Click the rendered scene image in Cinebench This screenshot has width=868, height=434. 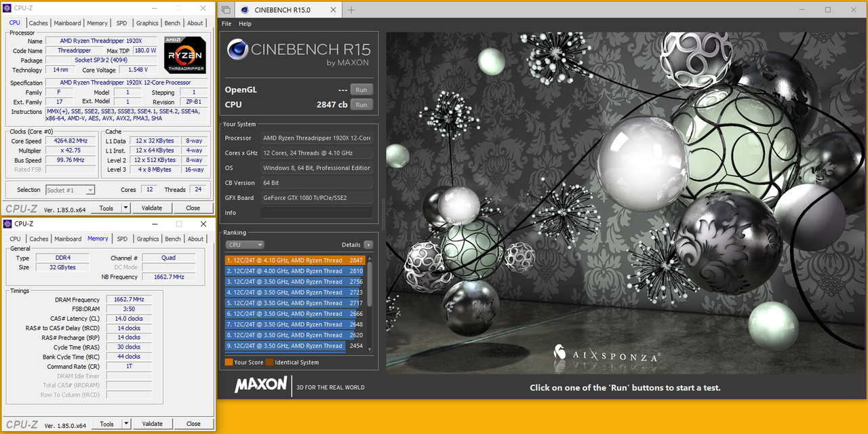pyautogui.click(x=624, y=203)
